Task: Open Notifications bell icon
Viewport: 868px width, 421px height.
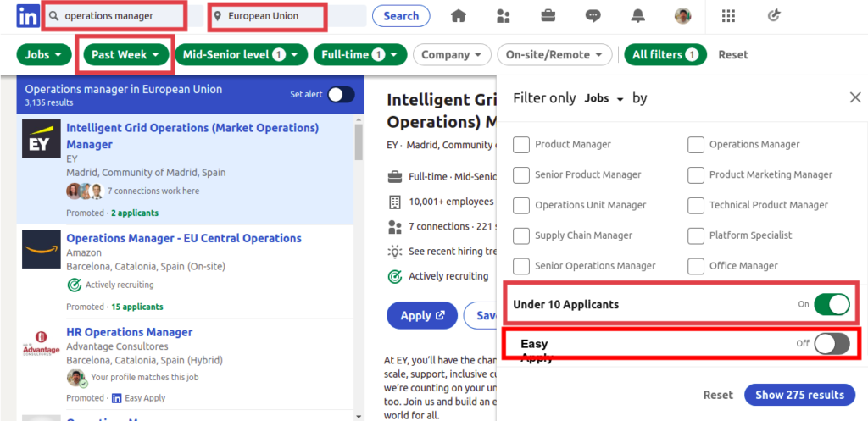Action: [x=637, y=16]
